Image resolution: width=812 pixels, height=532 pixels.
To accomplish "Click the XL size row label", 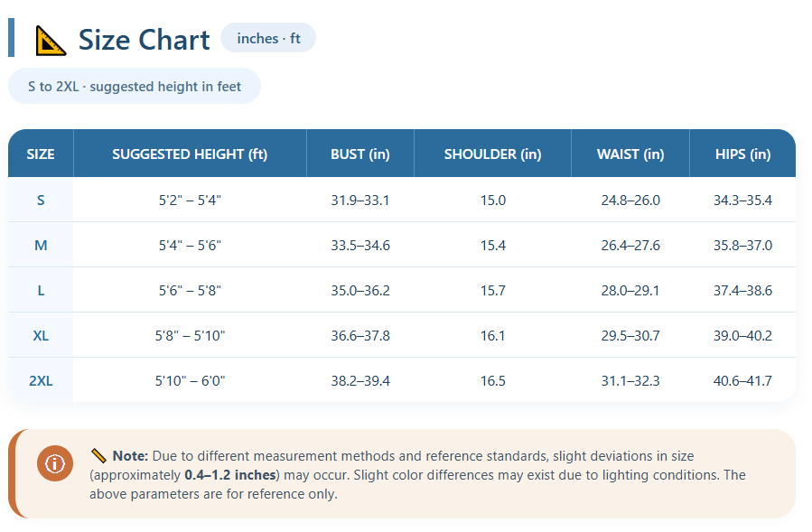I will click(41, 336).
